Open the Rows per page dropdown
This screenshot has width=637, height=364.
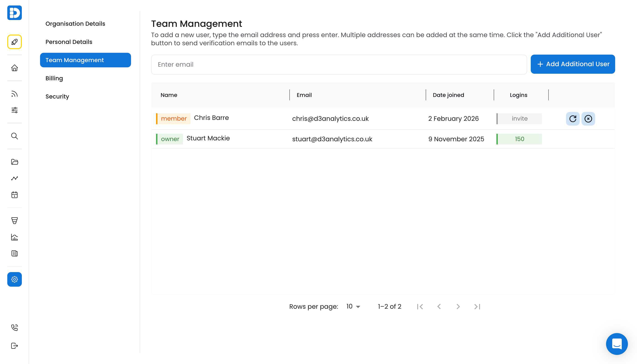353,306
